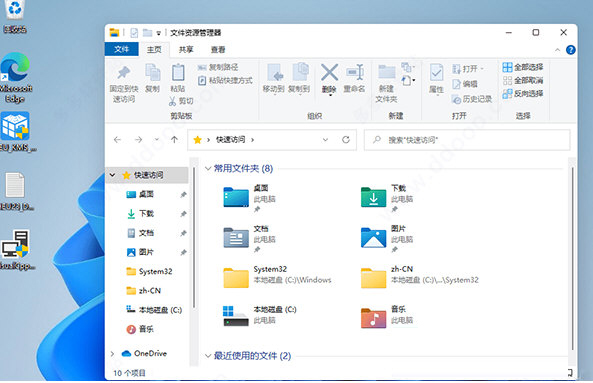Open the 文件 menu tab

click(x=121, y=49)
